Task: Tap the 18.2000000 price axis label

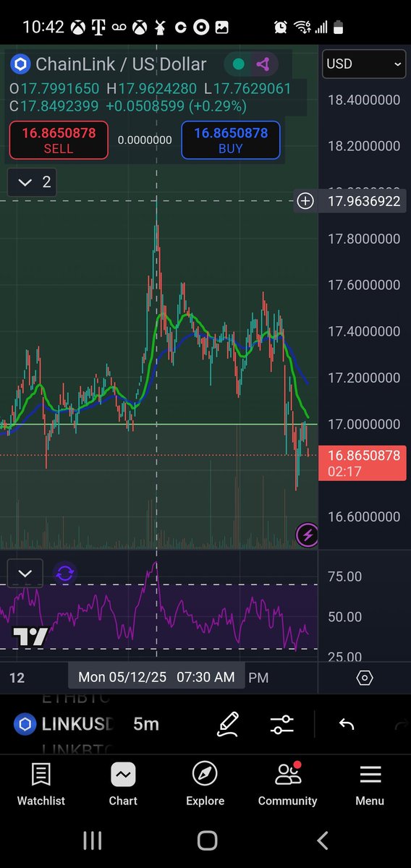Action: 364,146
